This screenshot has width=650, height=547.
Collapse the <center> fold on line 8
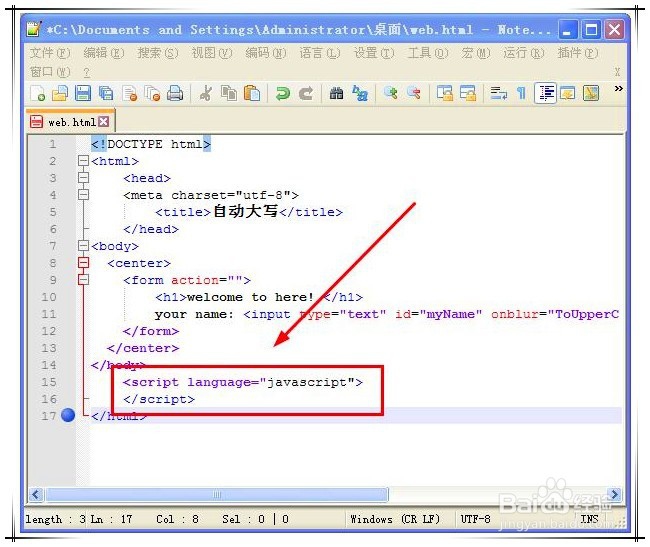point(83,263)
